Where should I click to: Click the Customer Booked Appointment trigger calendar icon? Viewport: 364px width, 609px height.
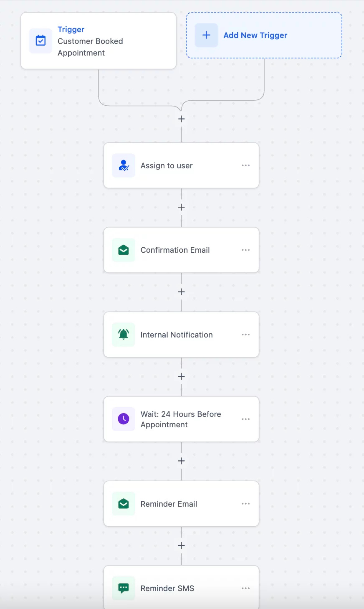point(40,41)
